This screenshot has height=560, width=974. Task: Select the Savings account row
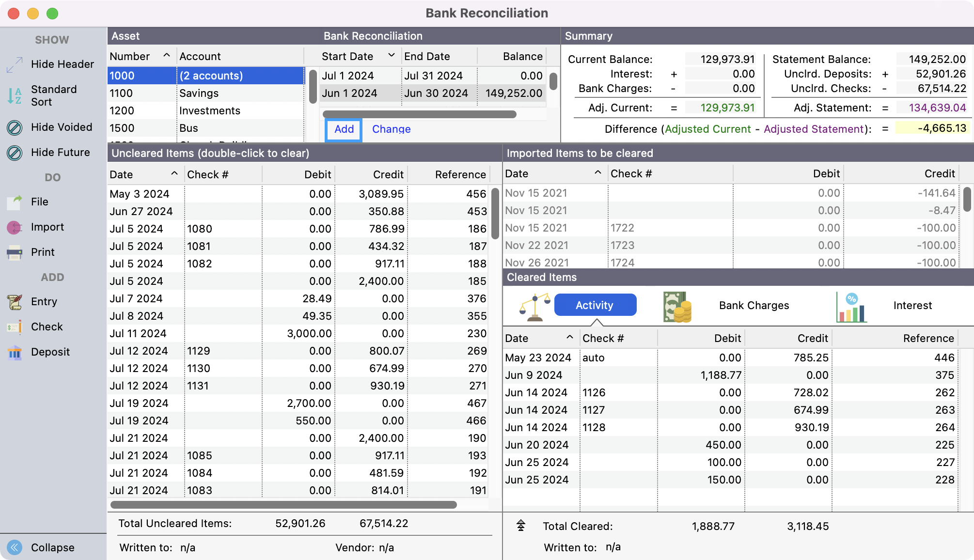tap(199, 93)
